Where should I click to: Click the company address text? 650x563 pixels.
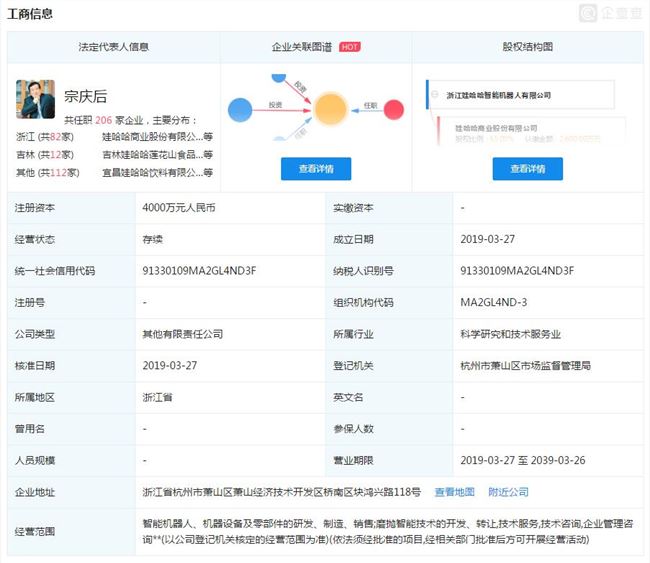point(281,492)
